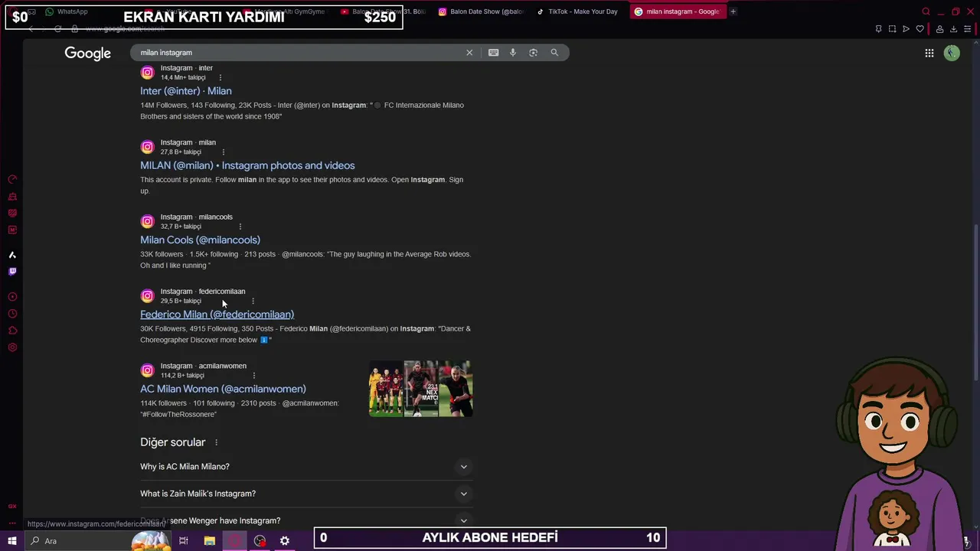Switch to the WhatsApp tab
Image resolution: width=980 pixels, height=551 pixels.
pos(67,11)
